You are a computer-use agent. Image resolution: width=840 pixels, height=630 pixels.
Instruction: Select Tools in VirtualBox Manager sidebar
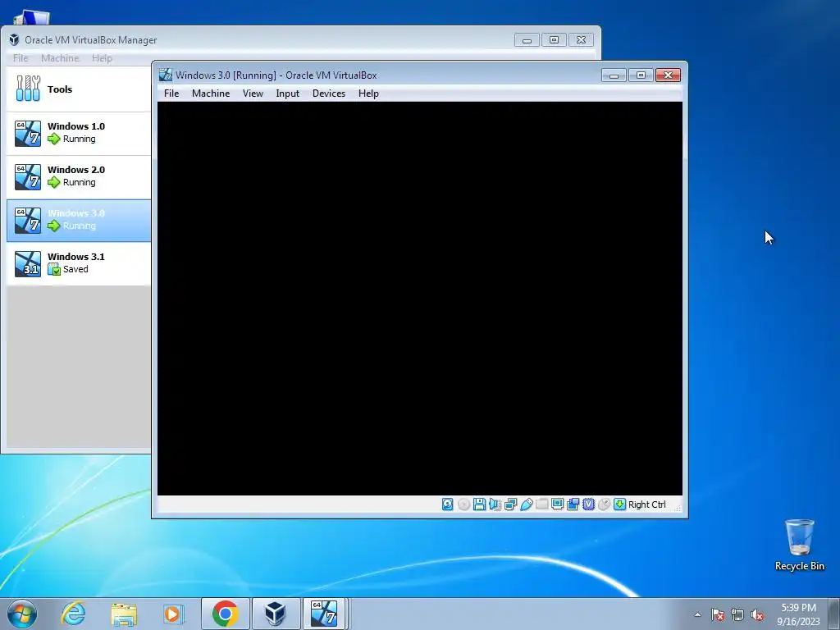pos(79,89)
